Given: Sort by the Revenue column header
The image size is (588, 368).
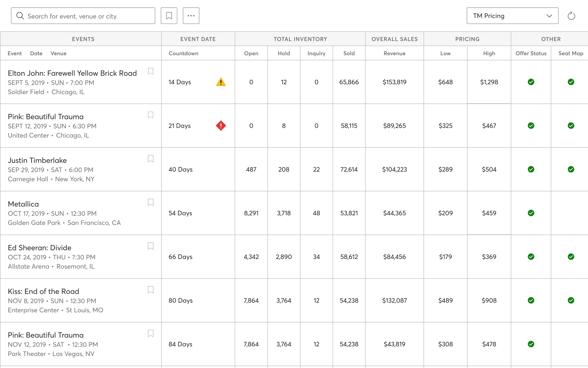Looking at the screenshot, I should 394,53.
